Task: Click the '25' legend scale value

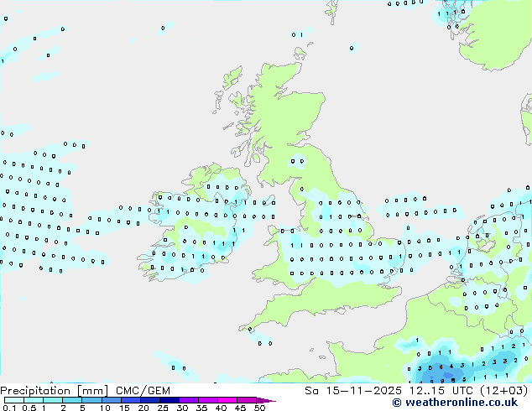Action: tap(163, 408)
